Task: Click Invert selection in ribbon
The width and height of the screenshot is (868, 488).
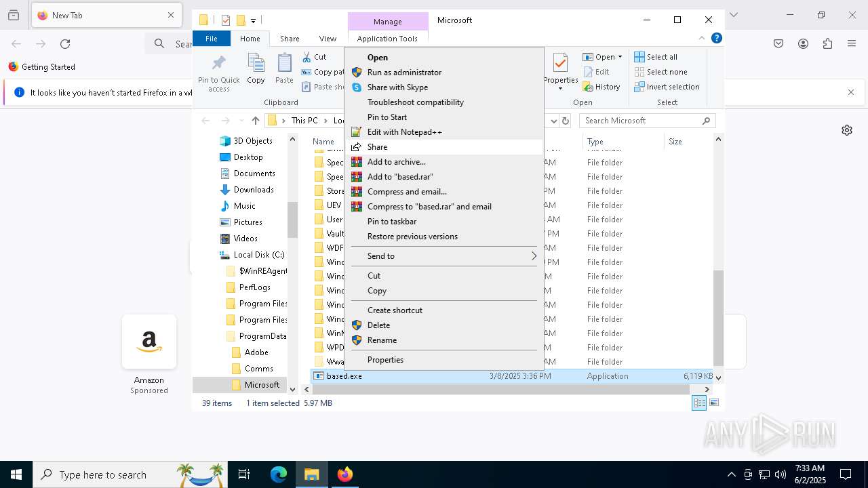Action: click(667, 87)
